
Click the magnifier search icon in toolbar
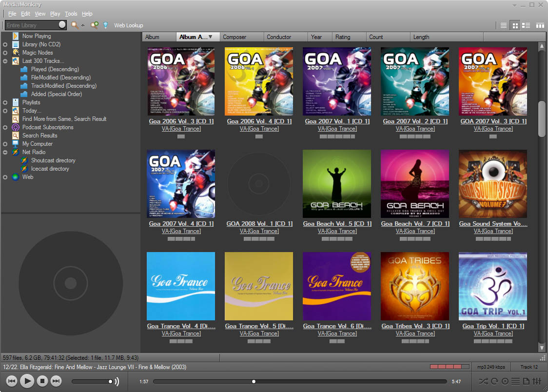point(75,25)
